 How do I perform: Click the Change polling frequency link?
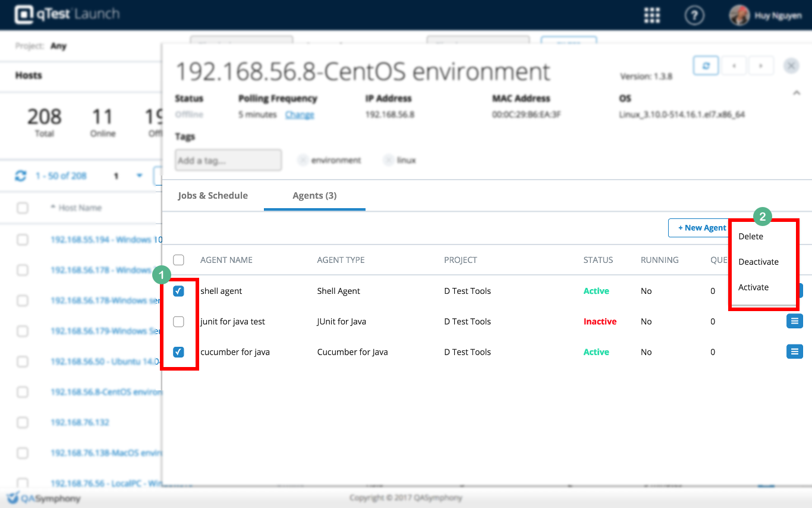(300, 115)
